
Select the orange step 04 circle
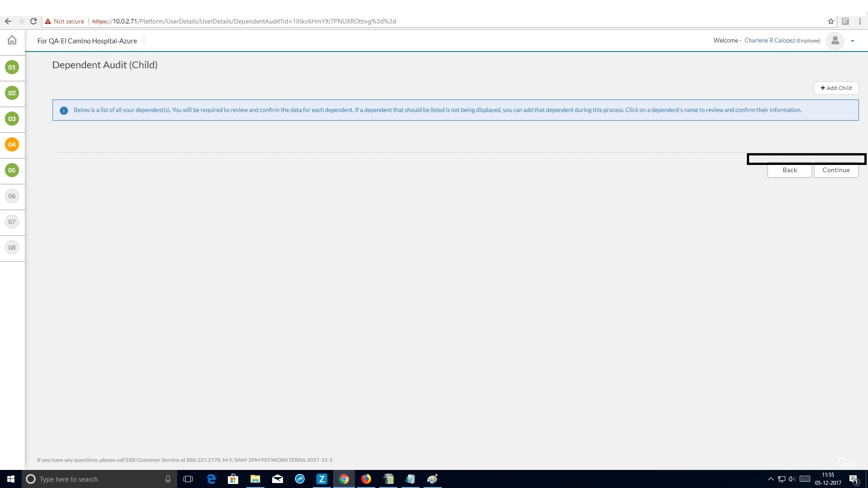pos(12,145)
